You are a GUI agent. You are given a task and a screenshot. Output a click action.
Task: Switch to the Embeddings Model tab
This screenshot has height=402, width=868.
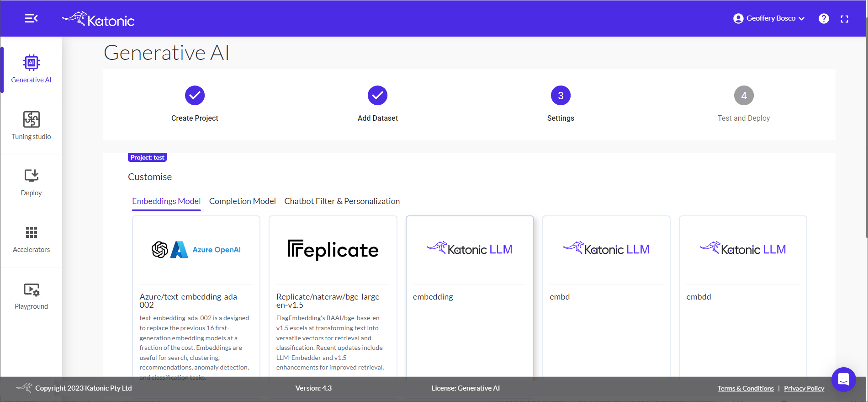coord(166,201)
